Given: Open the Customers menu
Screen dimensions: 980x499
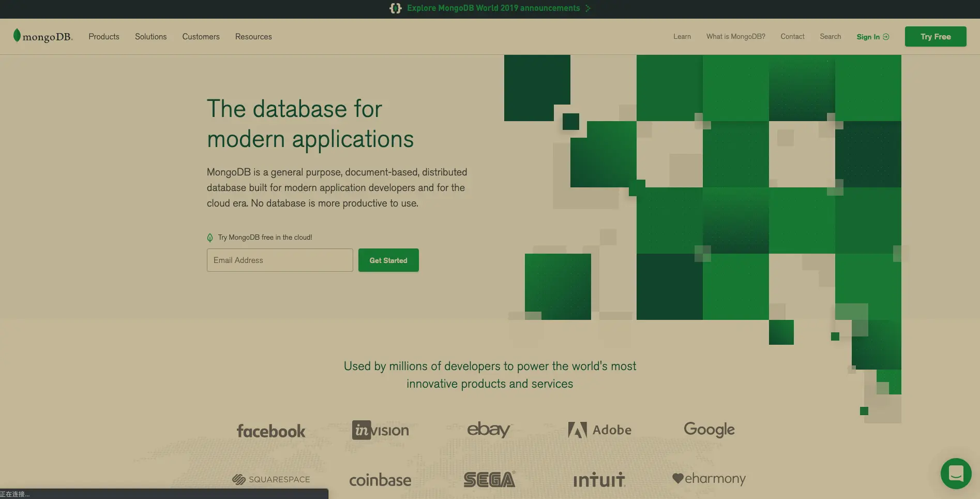Looking at the screenshot, I should pos(201,37).
